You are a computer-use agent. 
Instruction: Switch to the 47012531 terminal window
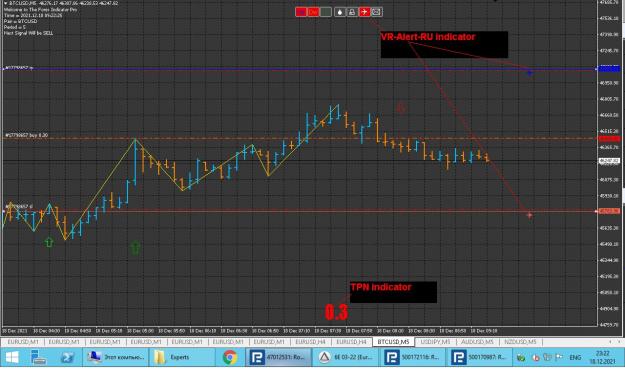[x=278, y=357]
